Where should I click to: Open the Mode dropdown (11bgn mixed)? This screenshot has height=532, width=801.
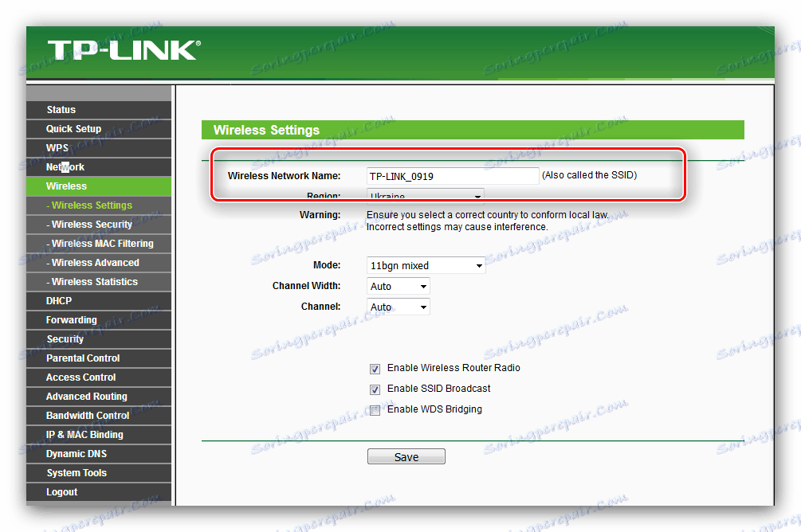point(426,265)
